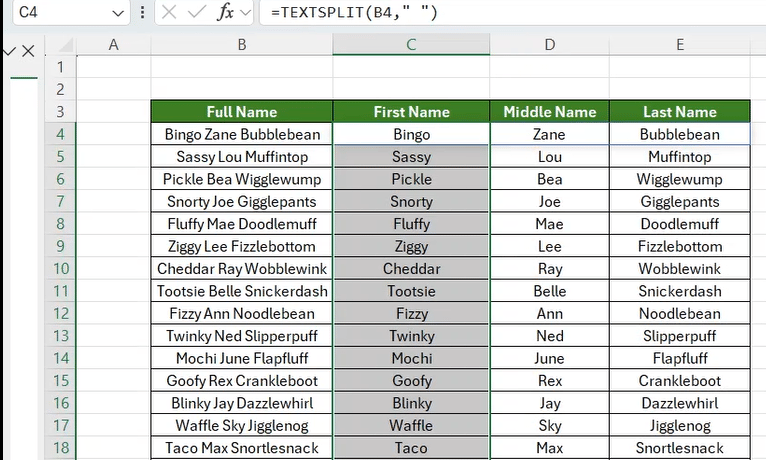Select column A header
The height and width of the screenshot is (460, 766).
pyautogui.click(x=113, y=44)
